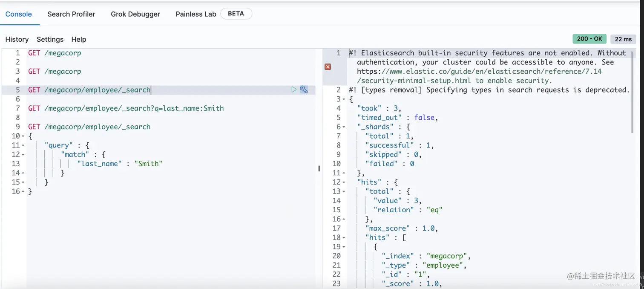Open the Help panel
The width and height of the screenshot is (644, 289).
(79, 39)
